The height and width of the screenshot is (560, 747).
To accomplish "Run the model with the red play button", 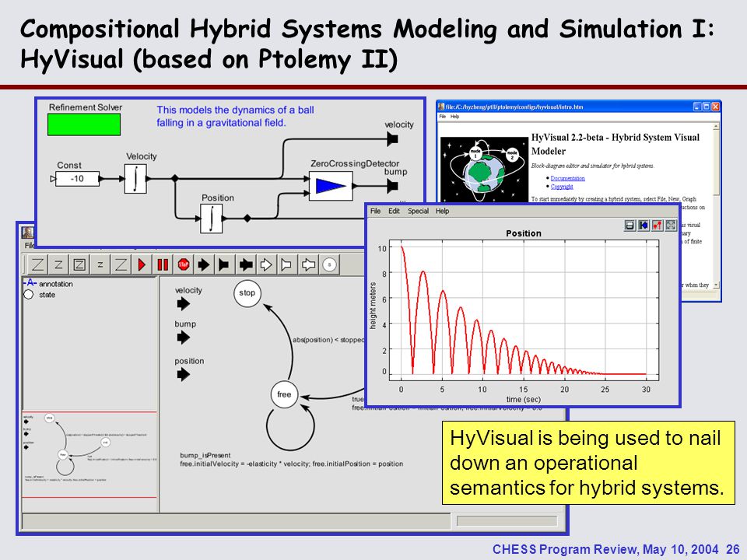I will [142, 264].
